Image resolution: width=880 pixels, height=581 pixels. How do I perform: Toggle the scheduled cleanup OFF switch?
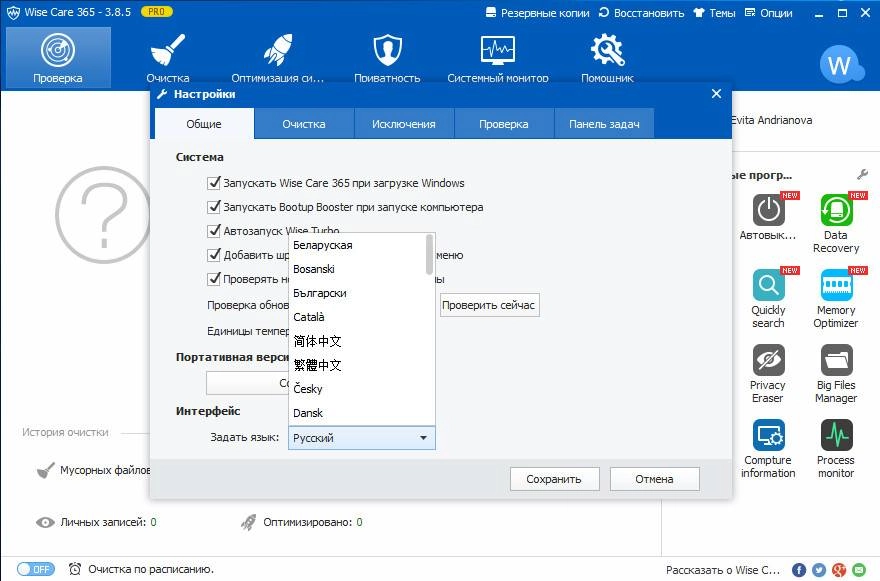click(x=36, y=569)
